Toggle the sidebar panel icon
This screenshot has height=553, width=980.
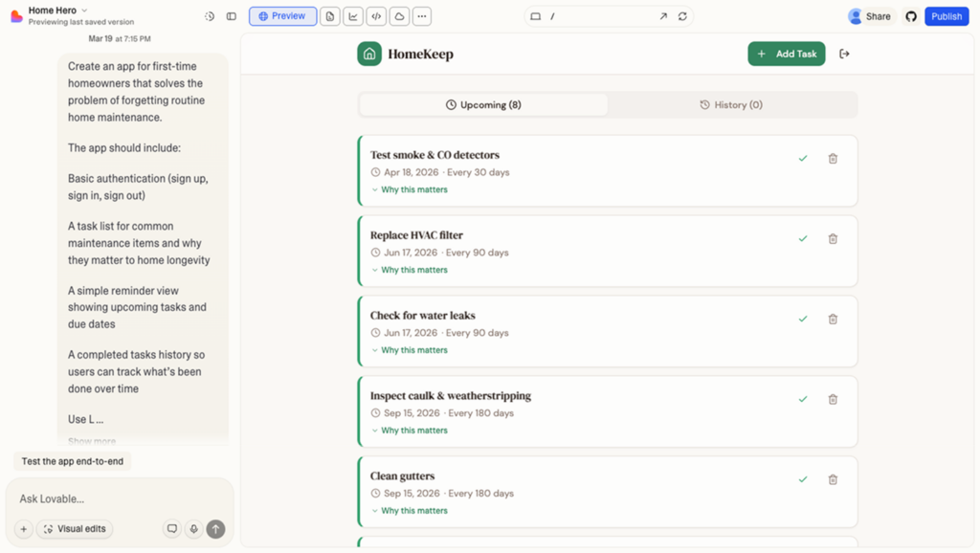click(232, 16)
